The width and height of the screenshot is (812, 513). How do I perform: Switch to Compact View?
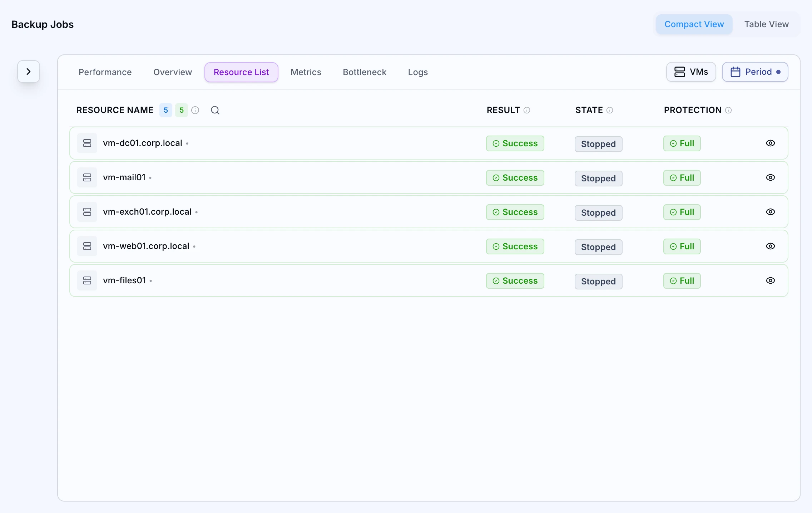694,24
